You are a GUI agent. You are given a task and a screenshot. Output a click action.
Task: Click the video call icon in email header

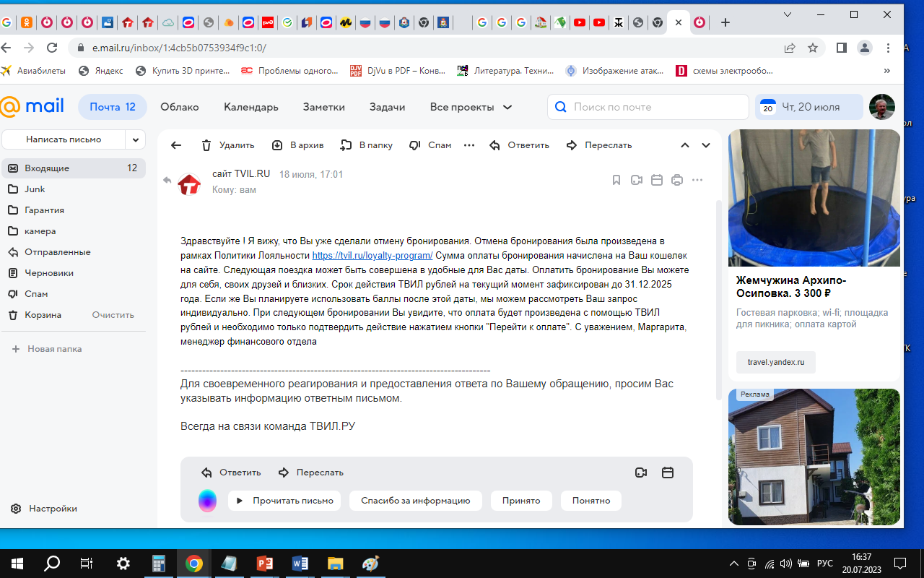pyautogui.click(x=637, y=180)
